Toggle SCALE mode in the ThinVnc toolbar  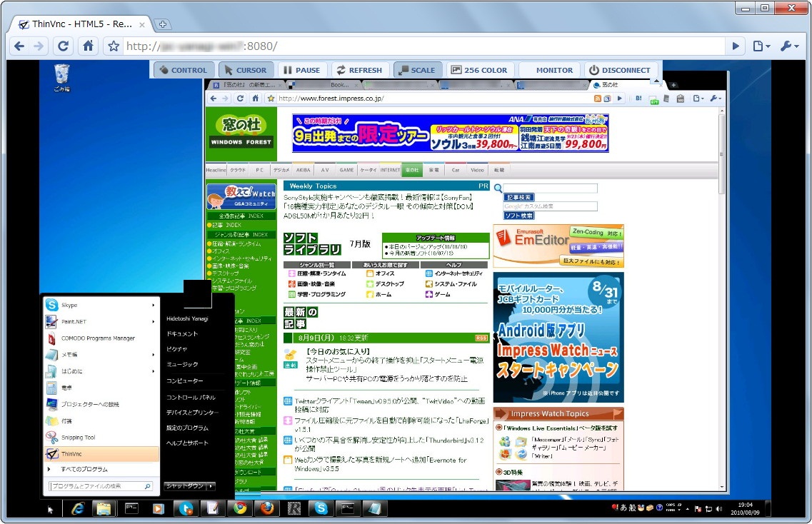coord(417,69)
